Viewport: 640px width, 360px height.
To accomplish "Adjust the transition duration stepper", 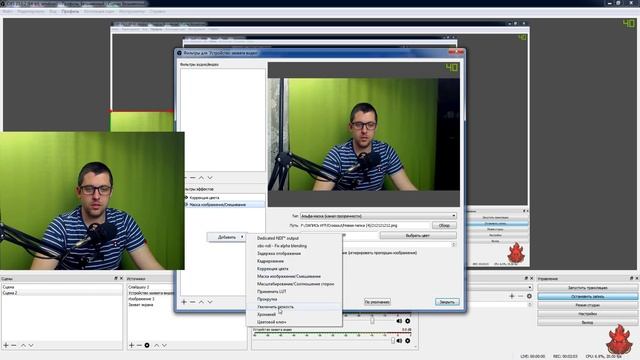I will (530, 304).
